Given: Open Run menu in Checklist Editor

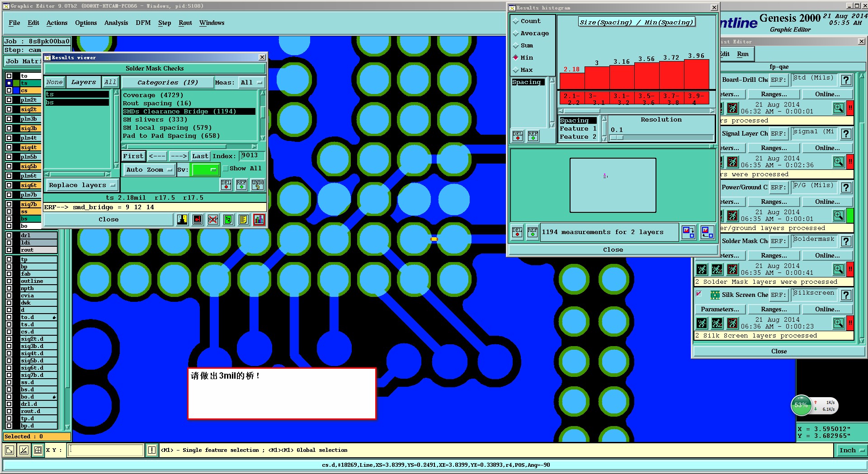Looking at the screenshot, I should point(743,54).
